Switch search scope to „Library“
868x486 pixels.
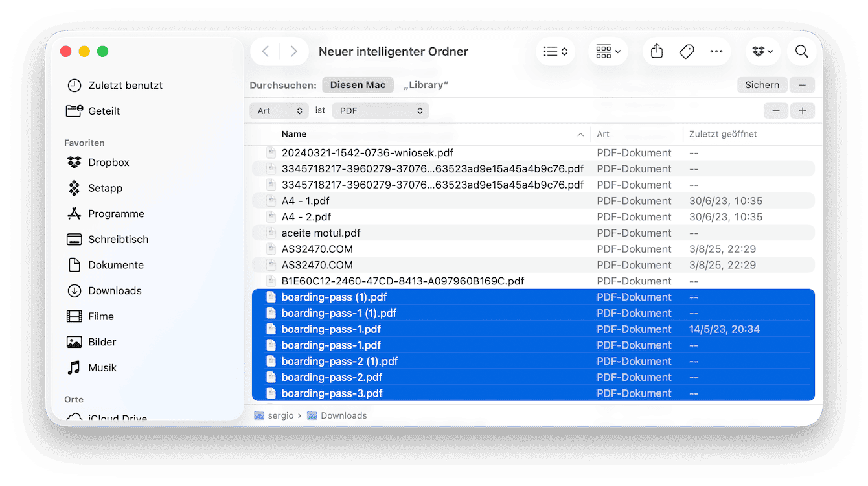click(x=426, y=85)
